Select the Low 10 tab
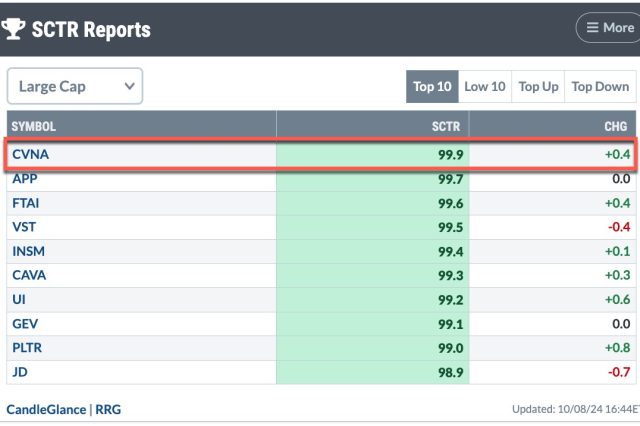Image resolution: width=640 pixels, height=426 pixels. click(485, 86)
